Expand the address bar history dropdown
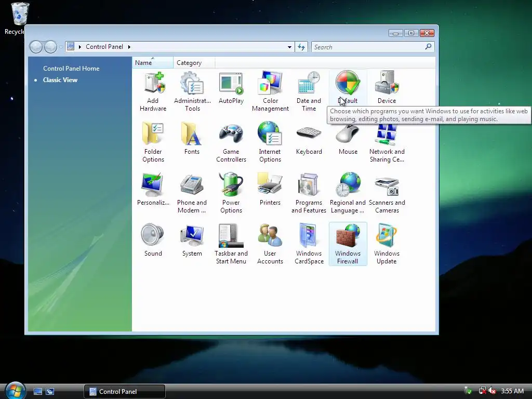The image size is (532, 399). pyautogui.click(x=289, y=47)
